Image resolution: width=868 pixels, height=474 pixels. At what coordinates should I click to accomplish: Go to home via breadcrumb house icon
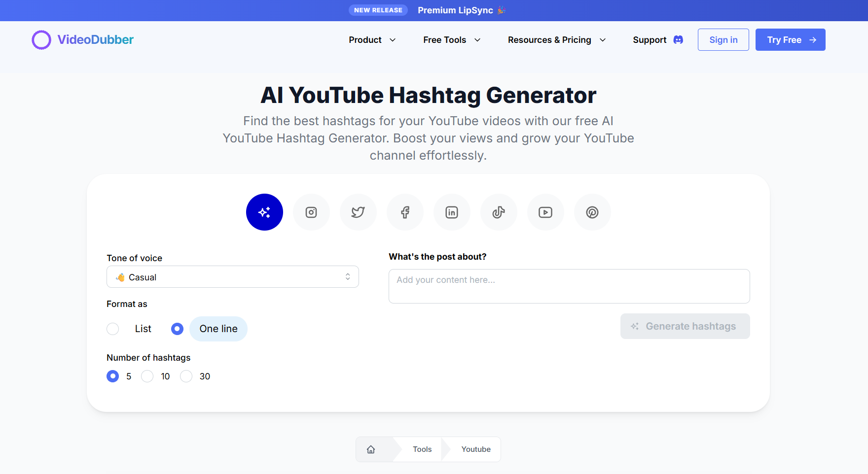point(371,449)
